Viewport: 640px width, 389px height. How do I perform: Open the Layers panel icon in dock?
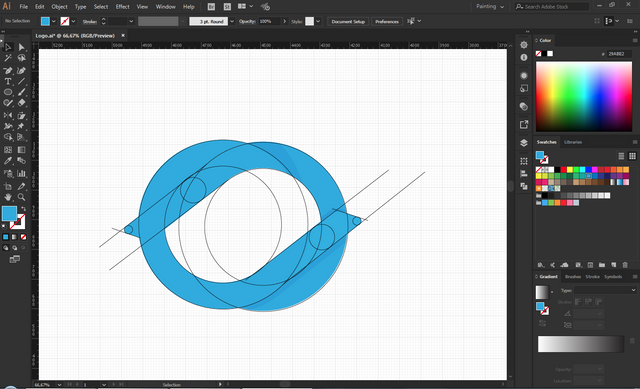pos(524,143)
